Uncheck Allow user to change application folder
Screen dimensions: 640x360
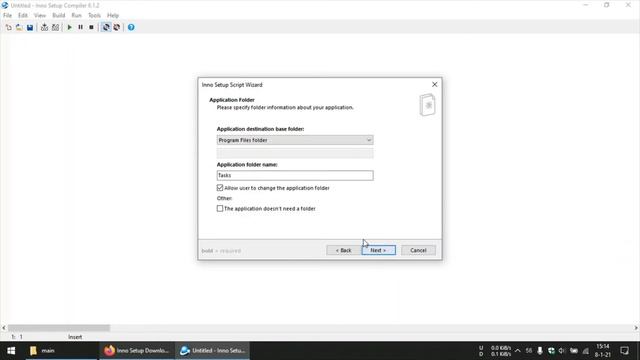[220, 188]
